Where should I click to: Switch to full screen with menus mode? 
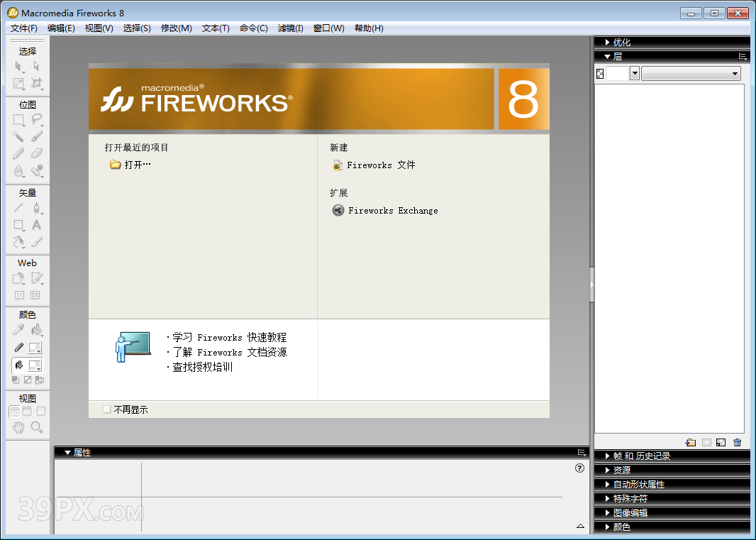click(x=28, y=411)
